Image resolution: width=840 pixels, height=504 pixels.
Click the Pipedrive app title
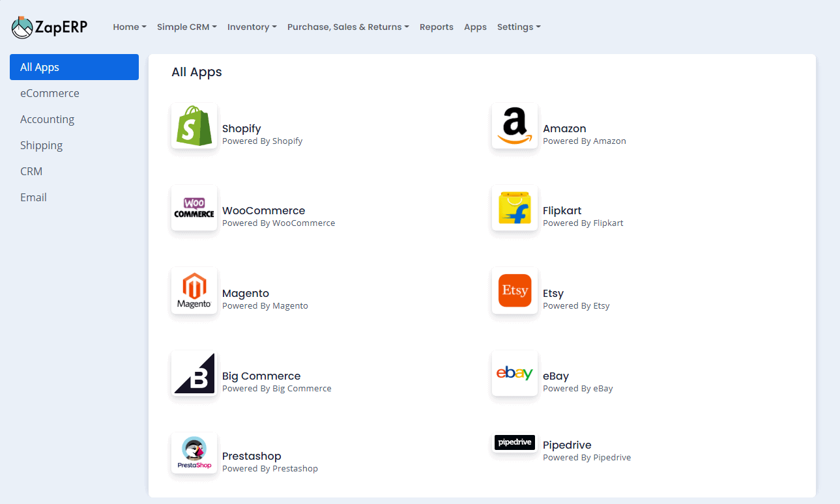(x=567, y=445)
